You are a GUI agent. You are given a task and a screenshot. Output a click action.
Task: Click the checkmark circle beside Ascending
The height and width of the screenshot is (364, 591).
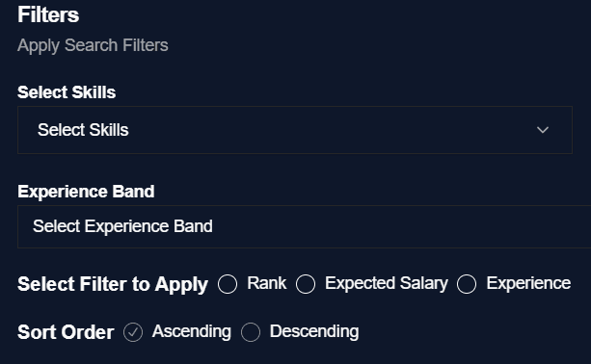(x=133, y=332)
